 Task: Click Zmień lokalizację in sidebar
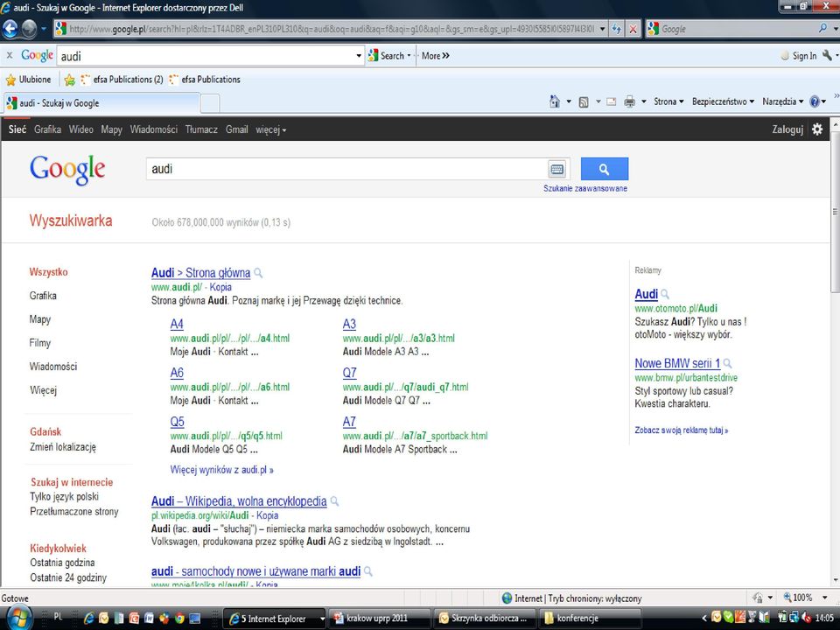click(63, 447)
